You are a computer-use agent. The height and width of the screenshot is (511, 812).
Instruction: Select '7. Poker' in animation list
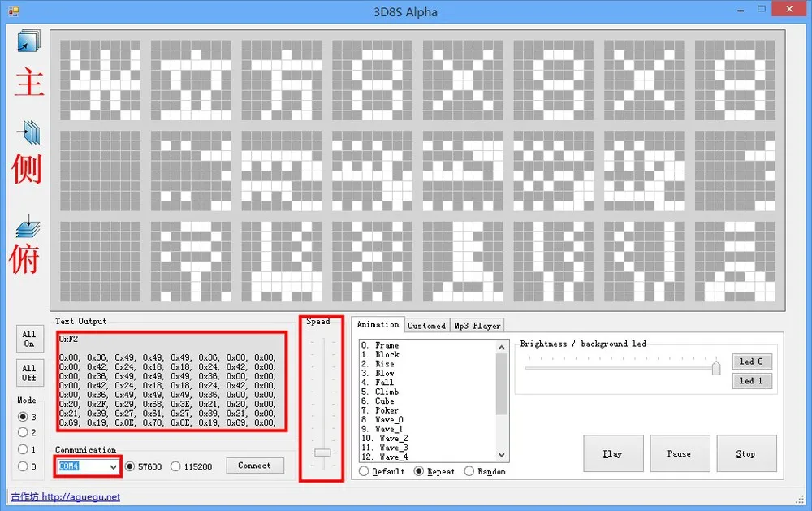(x=380, y=410)
